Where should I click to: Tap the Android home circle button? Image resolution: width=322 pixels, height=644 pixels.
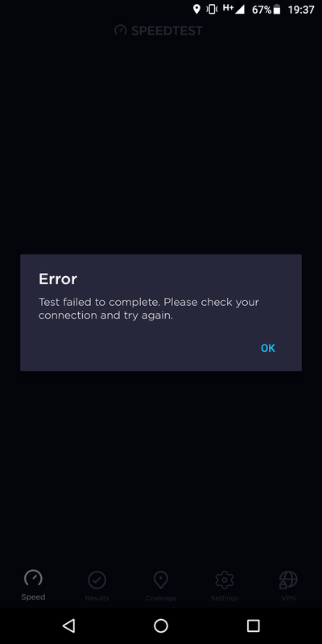(x=161, y=625)
